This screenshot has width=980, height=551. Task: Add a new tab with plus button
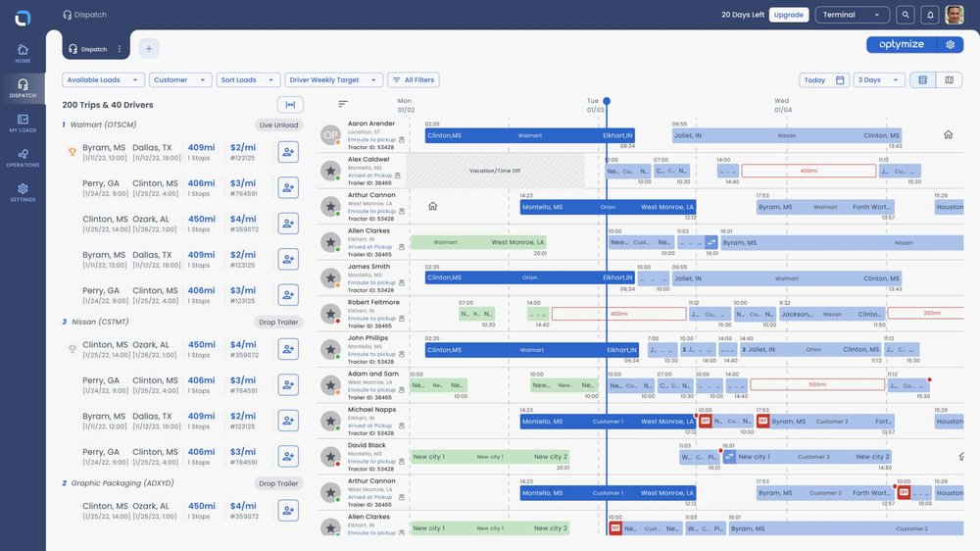click(149, 49)
